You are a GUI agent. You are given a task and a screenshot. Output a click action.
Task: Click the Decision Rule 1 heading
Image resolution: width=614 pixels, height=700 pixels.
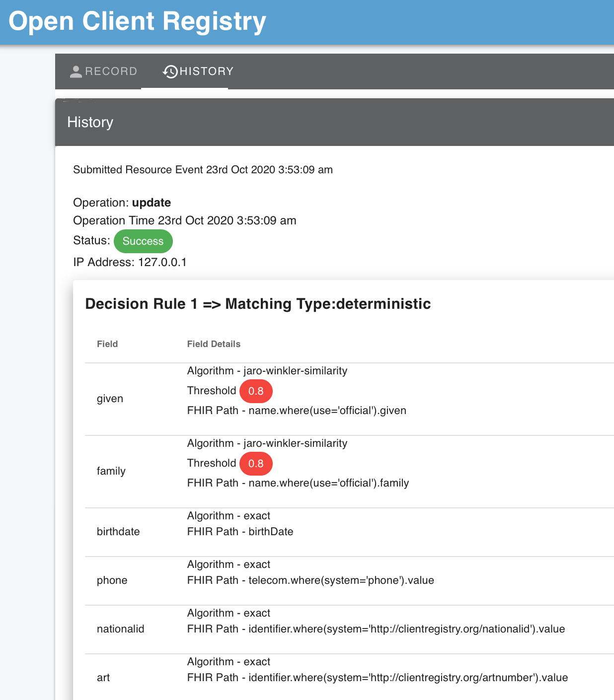click(x=258, y=304)
